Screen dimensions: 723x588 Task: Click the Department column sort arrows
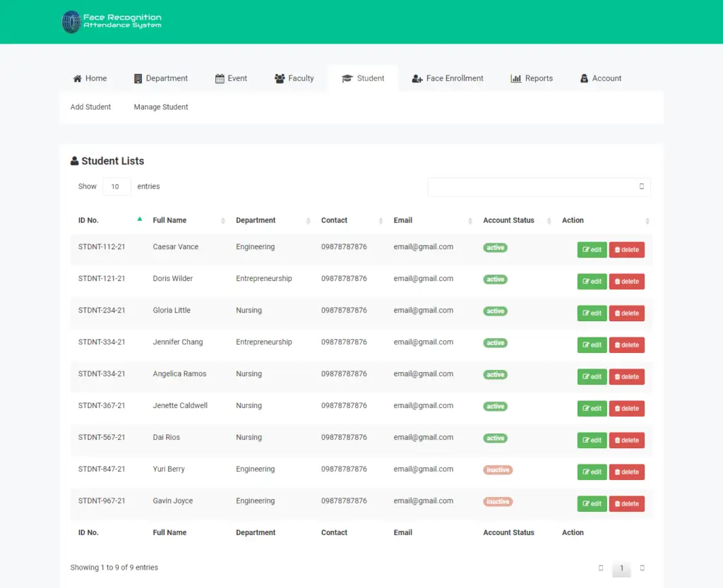point(308,220)
